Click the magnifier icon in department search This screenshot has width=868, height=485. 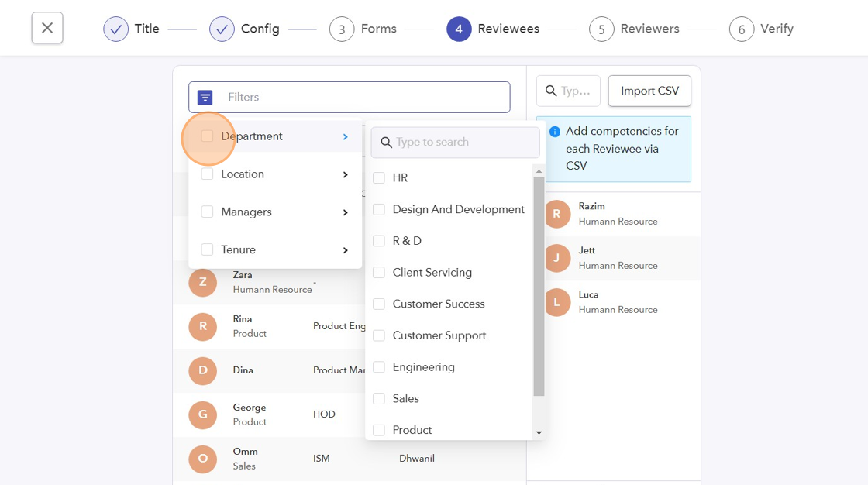click(x=386, y=143)
